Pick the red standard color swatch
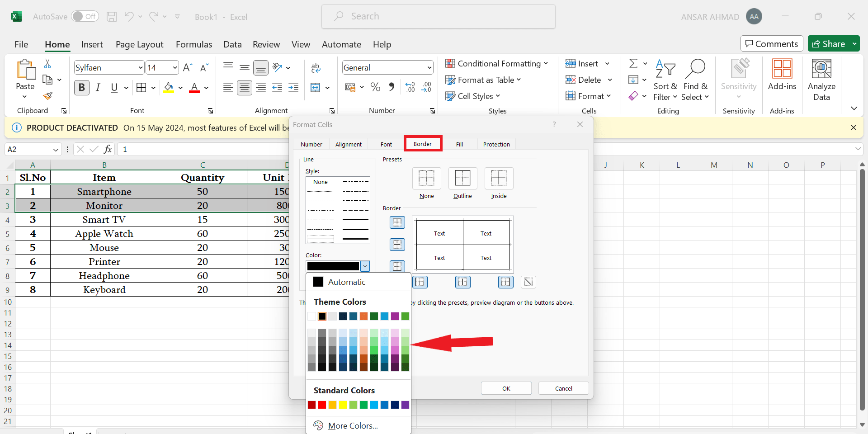This screenshot has height=434, width=868. click(x=322, y=405)
